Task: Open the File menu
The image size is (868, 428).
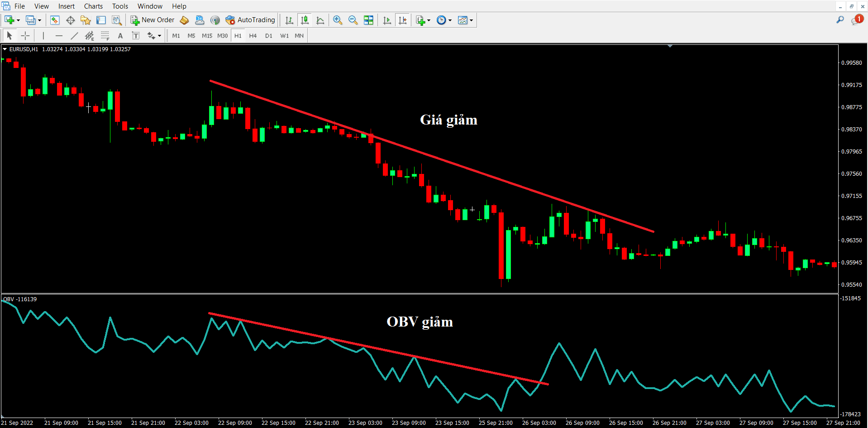Action: click(x=19, y=6)
